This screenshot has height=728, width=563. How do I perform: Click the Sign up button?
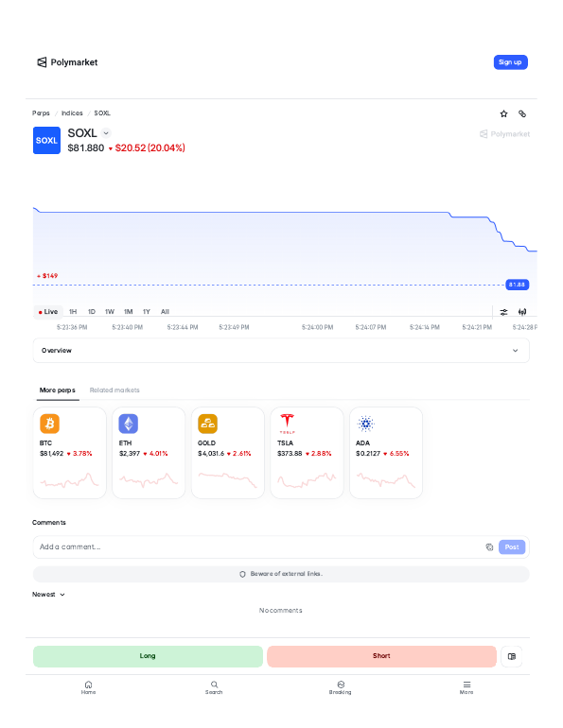pyautogui.click(x=510, y=62)
